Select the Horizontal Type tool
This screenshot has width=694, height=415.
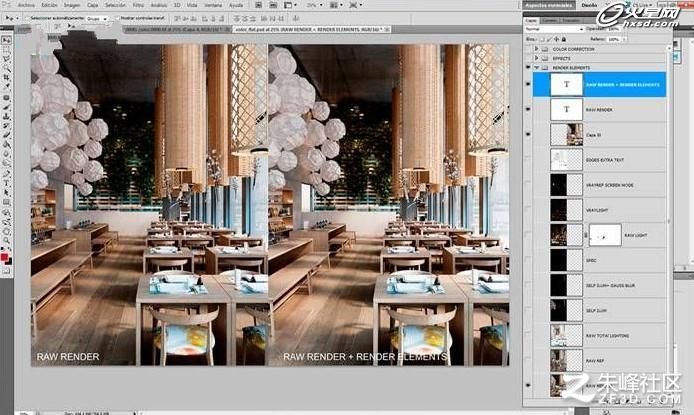point(6,183)
